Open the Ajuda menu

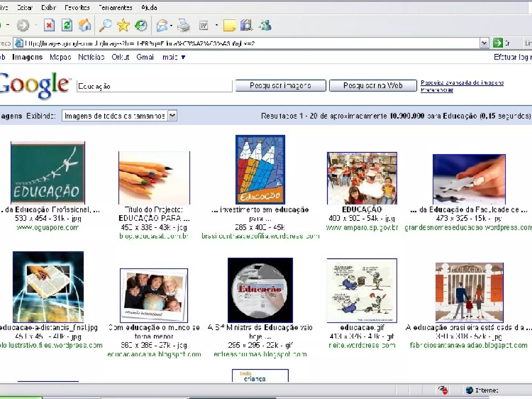tap(149, 8)
